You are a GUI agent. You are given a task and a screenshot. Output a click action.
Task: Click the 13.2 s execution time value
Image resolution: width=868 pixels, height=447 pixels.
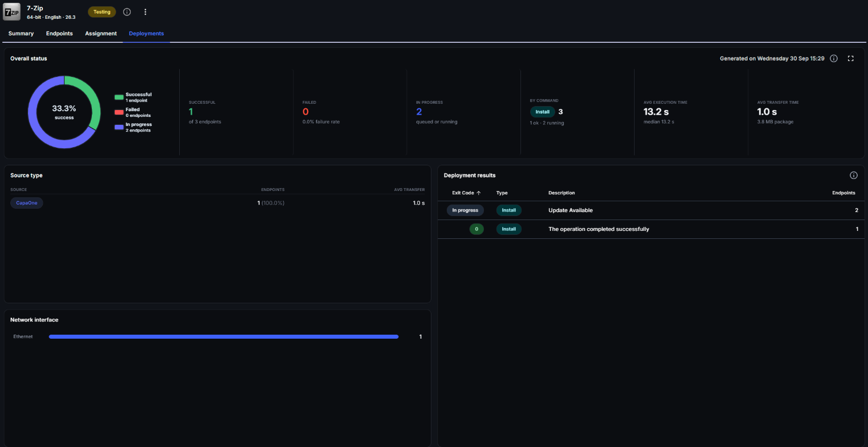coord(656,112)
